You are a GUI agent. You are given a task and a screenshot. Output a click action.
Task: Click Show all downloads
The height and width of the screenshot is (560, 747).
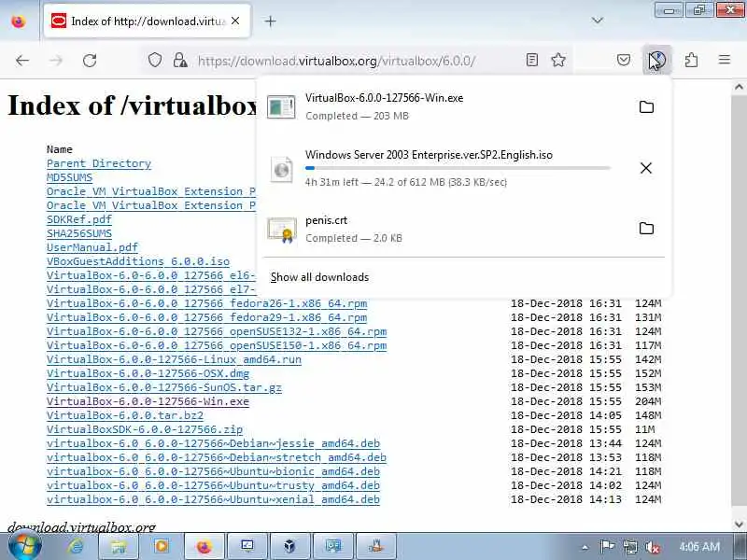(319, 277)
